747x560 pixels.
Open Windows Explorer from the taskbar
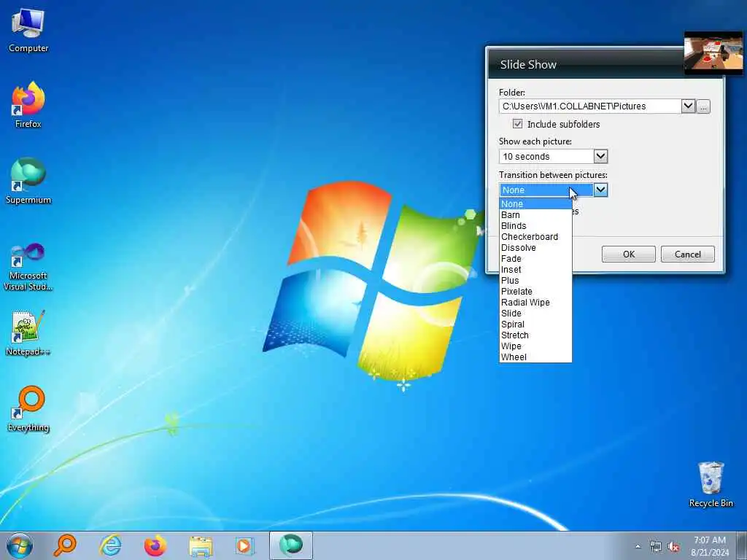(201, 545)
